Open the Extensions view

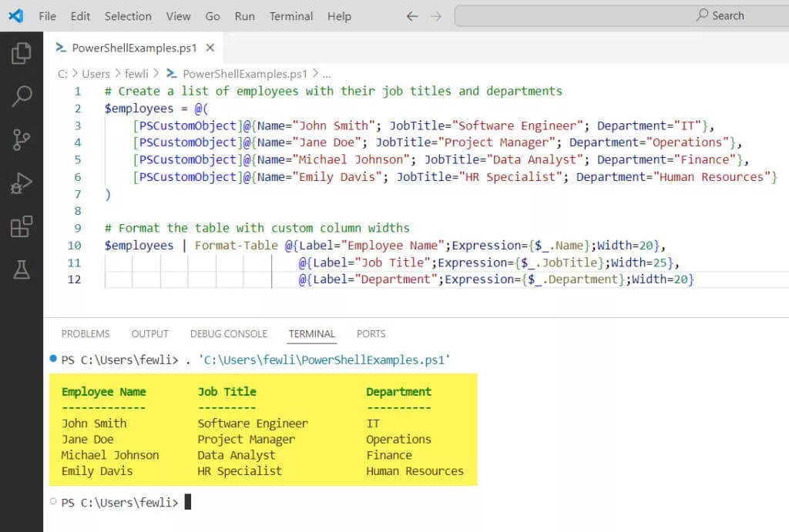click(22, 226)
